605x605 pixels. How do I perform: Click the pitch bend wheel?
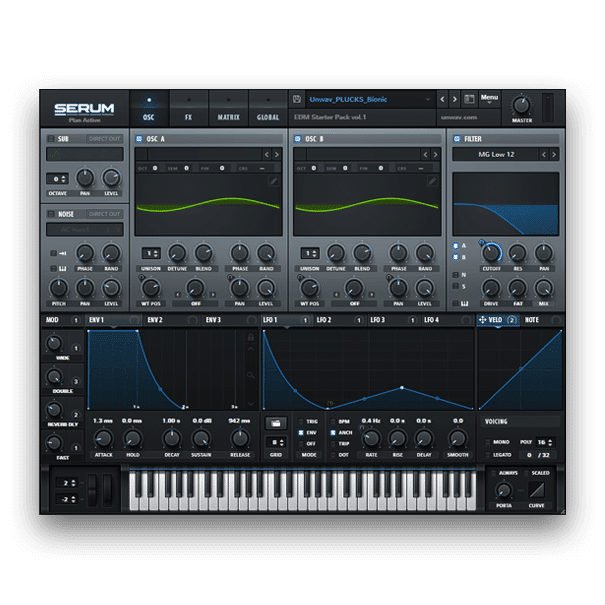click(93, 489)
